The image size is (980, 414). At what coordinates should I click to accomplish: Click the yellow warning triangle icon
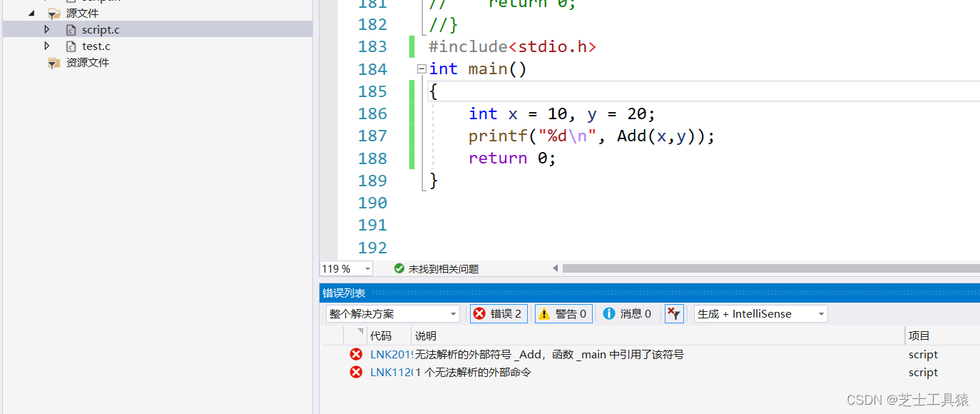click(x=544, y=313)
